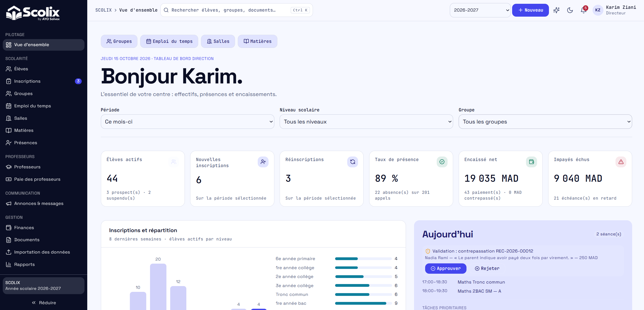Reject the contrepassation with Rejeter
The height and width of the screenshot is (310, 644).
point(487,268)
